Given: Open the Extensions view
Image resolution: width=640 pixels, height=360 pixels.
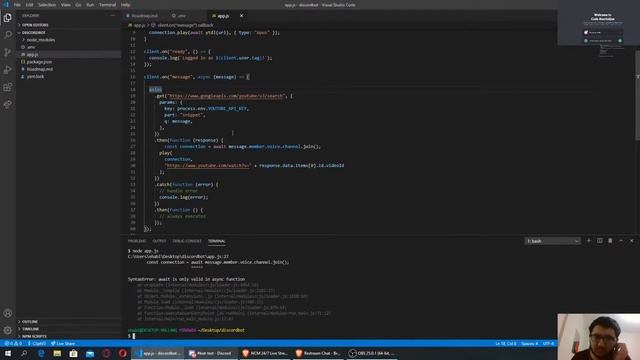Looking at the screenshot, I should [x=7, y=87].
